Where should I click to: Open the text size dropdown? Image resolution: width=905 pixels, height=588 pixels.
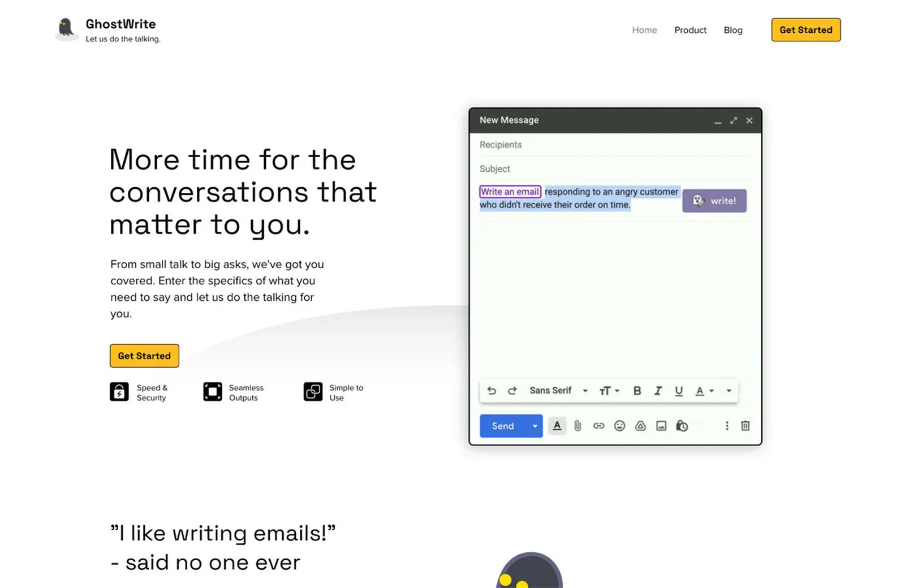[x=609, y=391]
